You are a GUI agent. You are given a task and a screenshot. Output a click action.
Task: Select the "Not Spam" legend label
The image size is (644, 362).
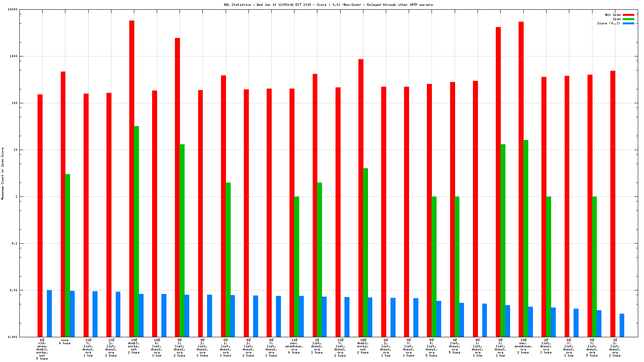613,15
